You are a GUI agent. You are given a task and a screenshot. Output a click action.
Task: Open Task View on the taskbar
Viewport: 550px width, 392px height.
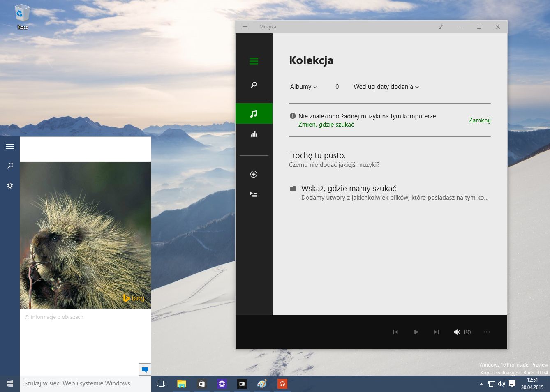[161, 384]
